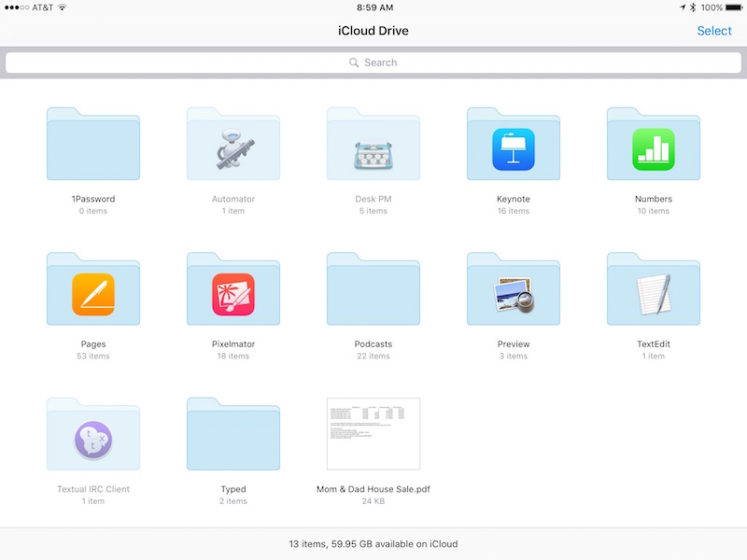Viewport: 747px width, 560px height.
Task: Tap the "Podcasts" folder name
Action: coord(373,343)
